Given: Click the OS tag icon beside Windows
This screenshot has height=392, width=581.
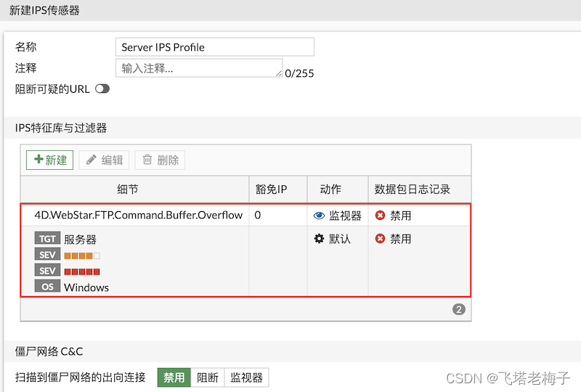Looking at the screenshot, I should click(x=47, y=287).
